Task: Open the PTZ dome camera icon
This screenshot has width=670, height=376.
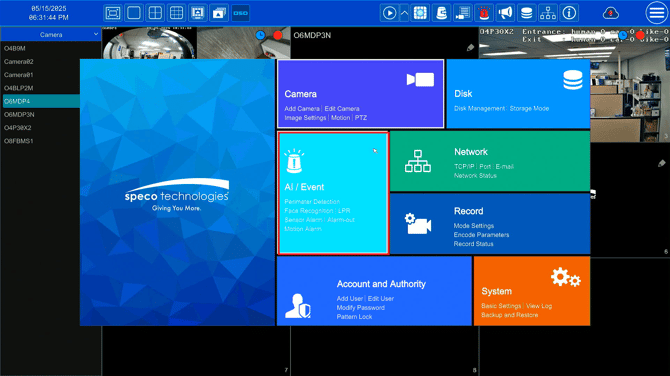Action: click(441, 13)
